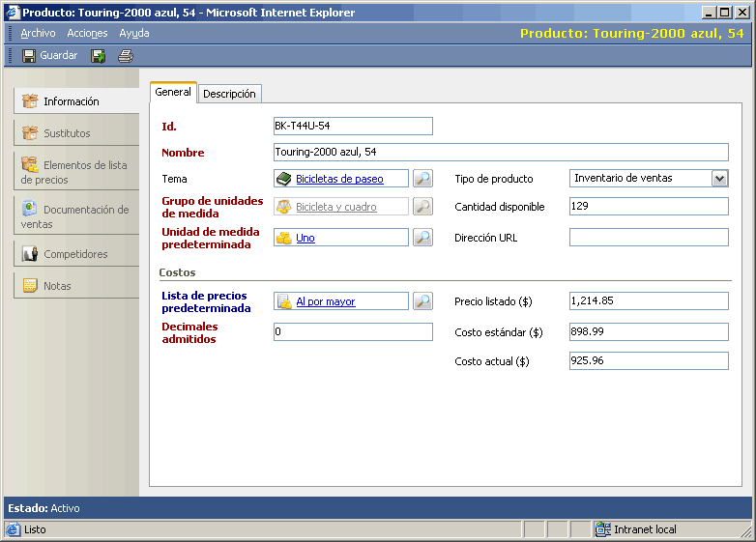Image resolution: width=756 pixels, height=542 pixels.
Task: Click the Cantidad disponible field
Action: point(649,206)
